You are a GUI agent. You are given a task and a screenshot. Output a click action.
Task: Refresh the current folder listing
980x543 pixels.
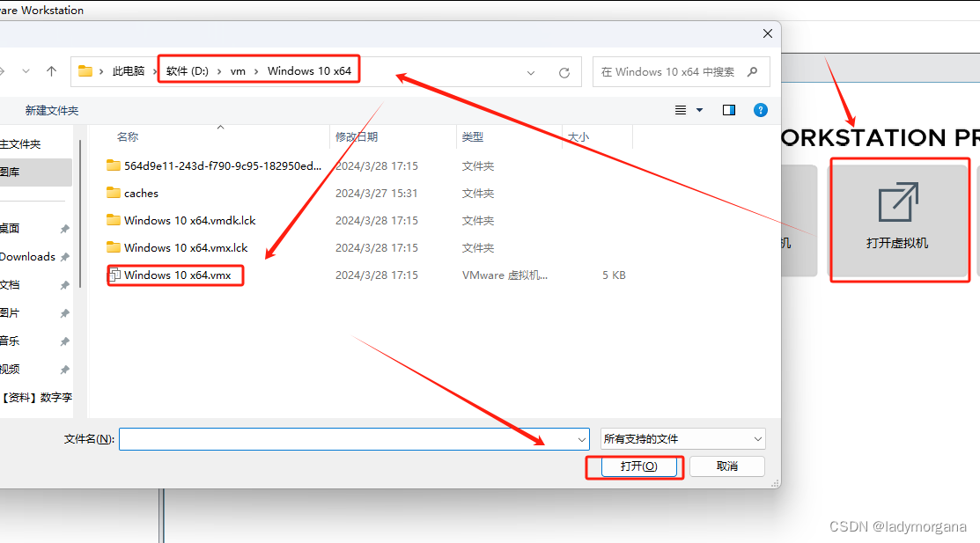(x=564, y=72)
